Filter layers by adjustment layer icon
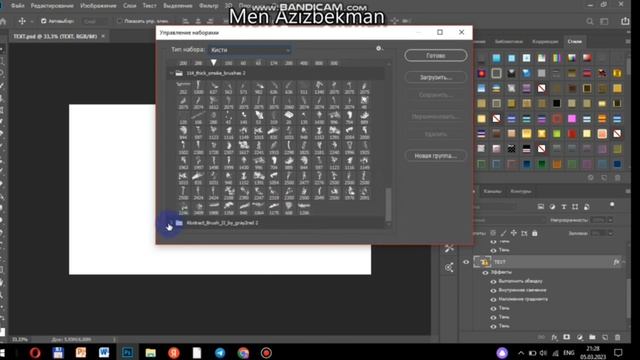Viewport: 640px width, 360px height. (x=552, y=207)
